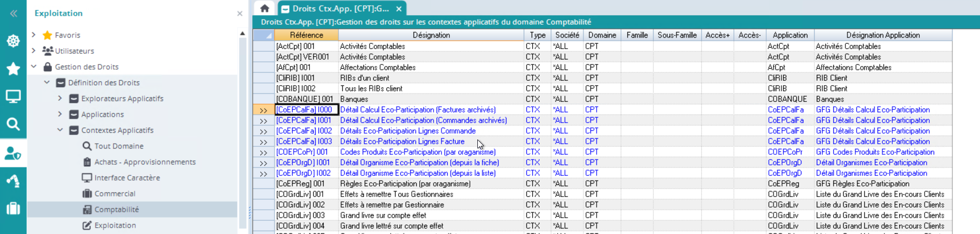
Task: Select [CoEPOrgD] I002 reference cell
Action: (307, 173)
